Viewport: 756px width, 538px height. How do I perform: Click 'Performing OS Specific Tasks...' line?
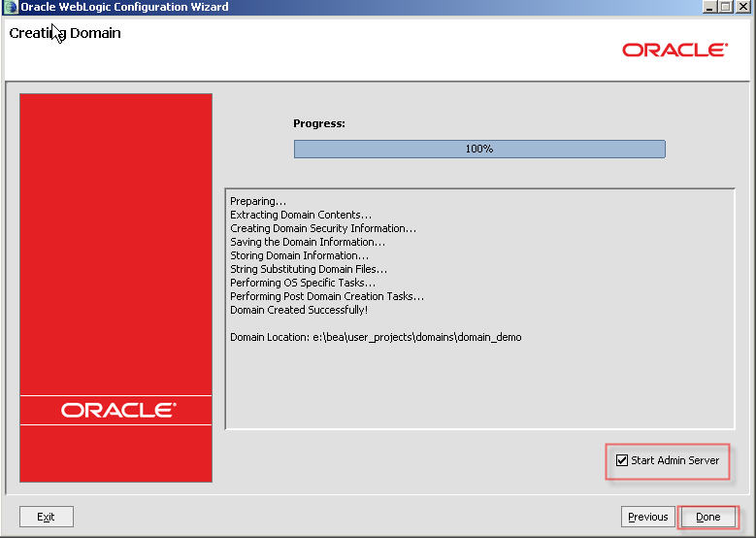click(x=303, y=283)
